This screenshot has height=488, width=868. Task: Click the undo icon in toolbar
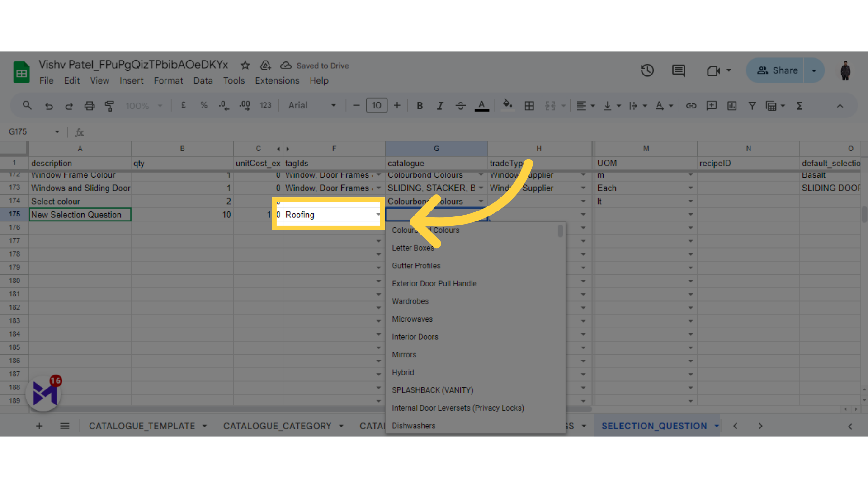(x=48, y=105)
